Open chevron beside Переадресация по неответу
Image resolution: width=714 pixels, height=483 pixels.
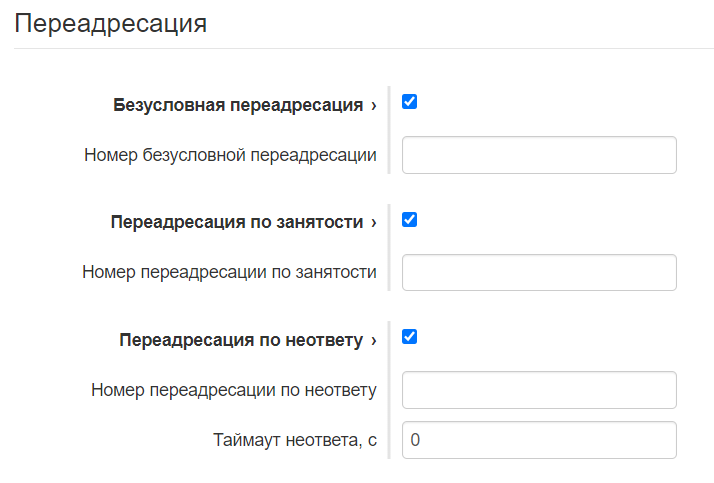coord(373,340)
